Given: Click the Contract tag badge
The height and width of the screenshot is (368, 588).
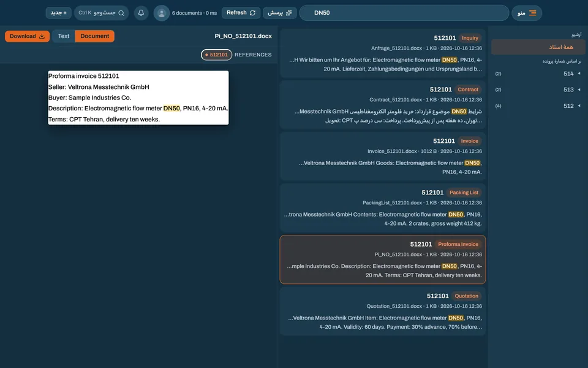Looking at the screenshot, I should [468, 90].
